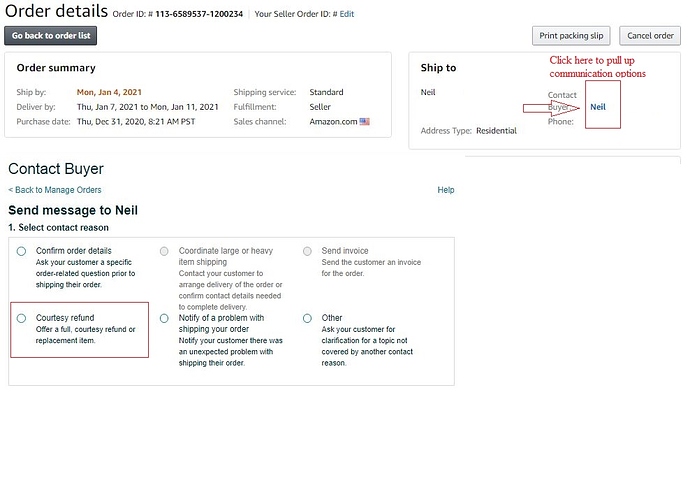690x484 pixels.
Task: Open the buyer name Neil contact link
Action: (x=598, y=107)
